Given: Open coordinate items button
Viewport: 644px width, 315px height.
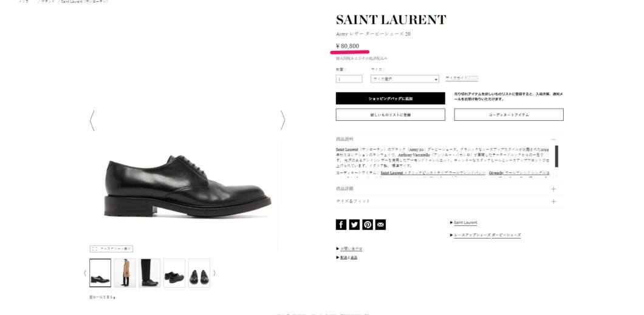Looking at the screenshot, I should [x=509, y=115].
